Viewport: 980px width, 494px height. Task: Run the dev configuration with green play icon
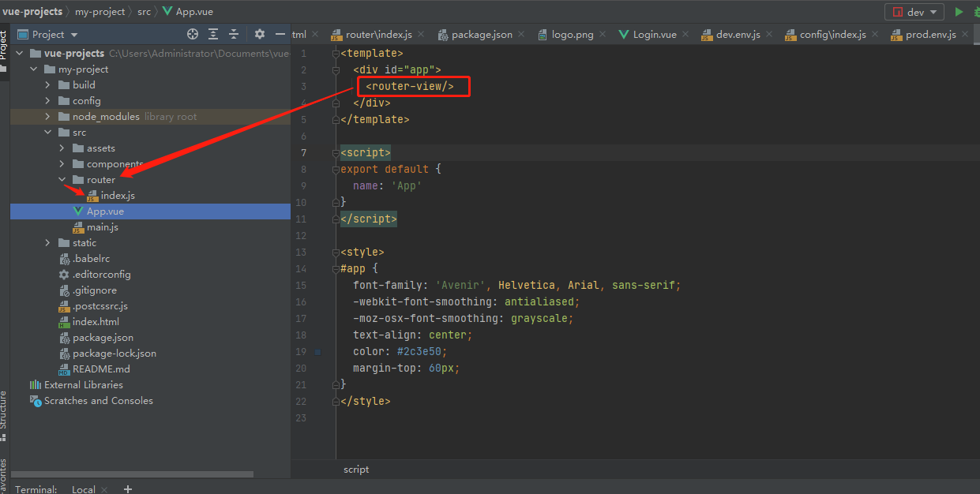(x=959, y=12)
